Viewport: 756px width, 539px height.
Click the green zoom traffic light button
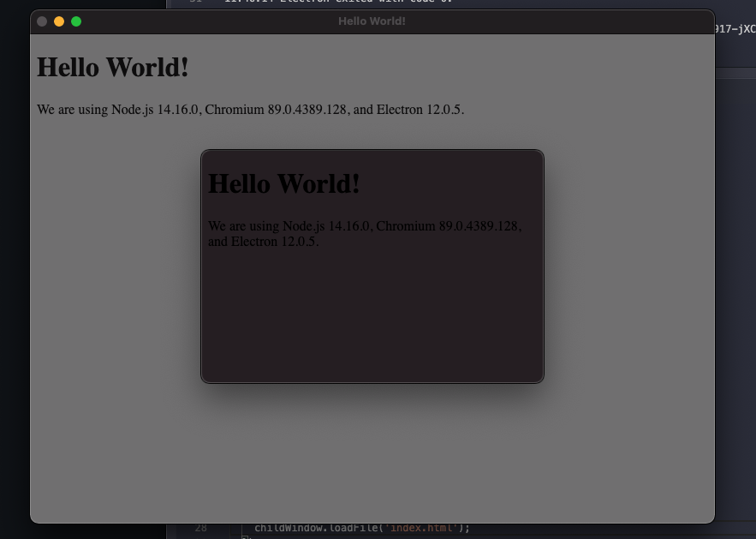(x=76, y=21)
